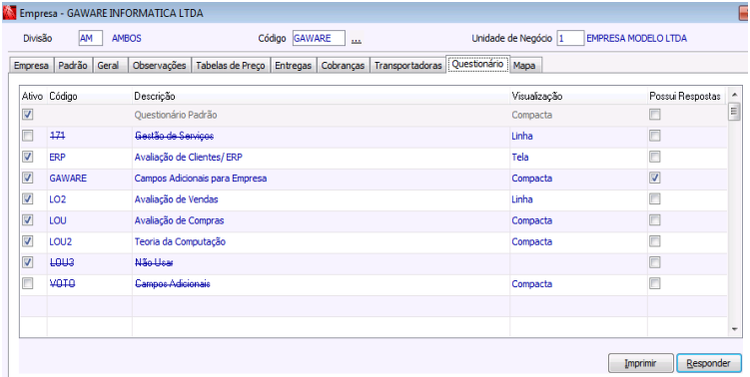
Task: Toggle the Ativo checkbox for ERP row
Action: pyautogui.click(x=28, y=157)
